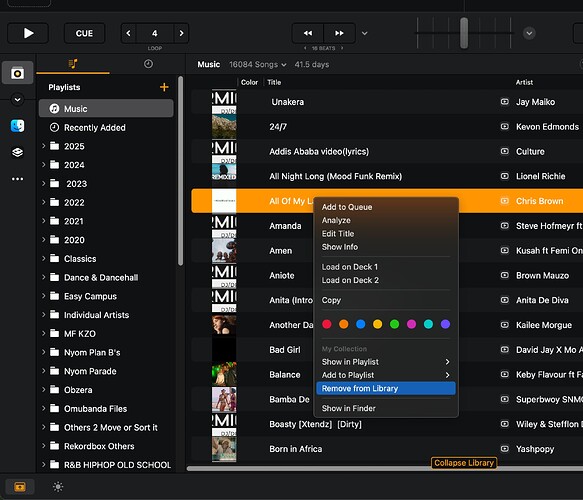The image size is (583, 500).
Task: Expand the 2025 playlist folder
Action: (44, 146)
